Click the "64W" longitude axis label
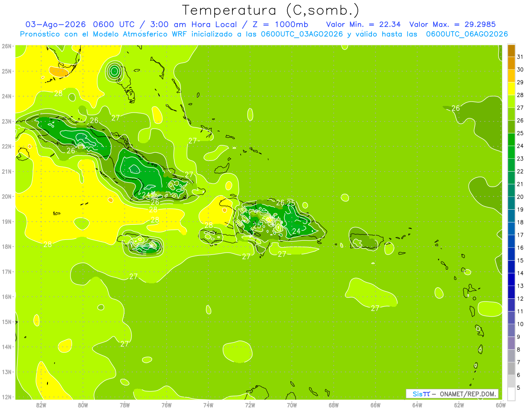Viewport: 532px width, 411px height. (417, 405)
